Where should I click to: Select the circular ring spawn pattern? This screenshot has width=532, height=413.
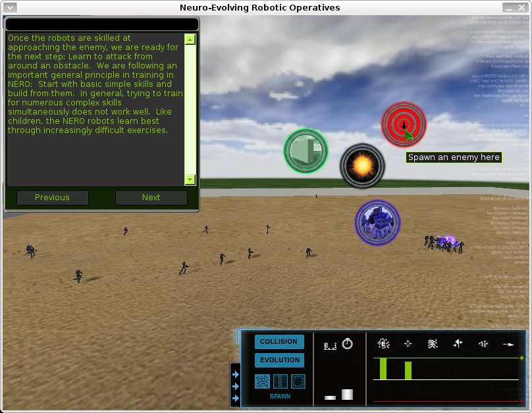click(x=298, y=381)
